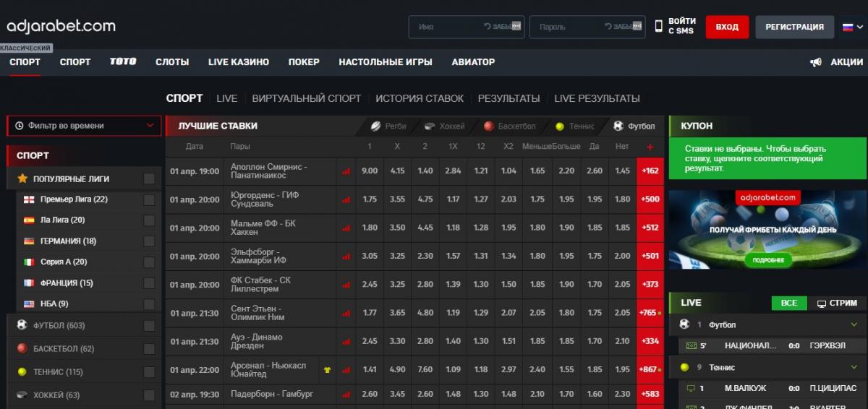The height and width of the screenshot is (409, 868).
Task: Open stats bars icon for Юргорденс - ГИФ Сундсваль
Action: 346,199
